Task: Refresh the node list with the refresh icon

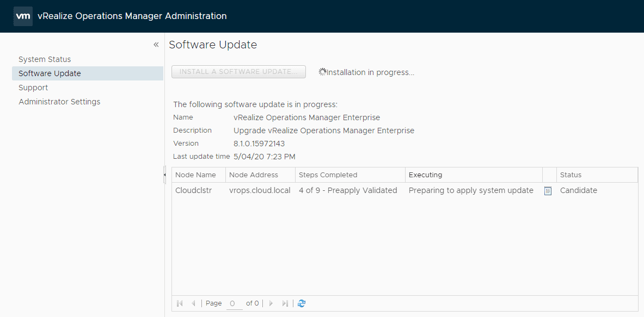Action: [302, 303]
